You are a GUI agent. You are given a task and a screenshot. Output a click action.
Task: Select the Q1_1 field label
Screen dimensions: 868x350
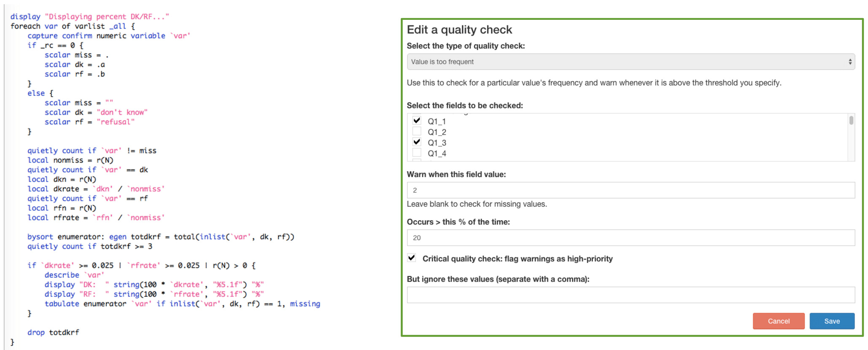[437, 121]
